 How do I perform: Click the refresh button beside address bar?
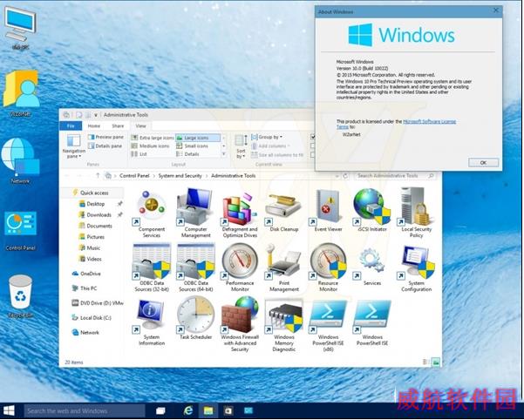click(x=345, y=176)
